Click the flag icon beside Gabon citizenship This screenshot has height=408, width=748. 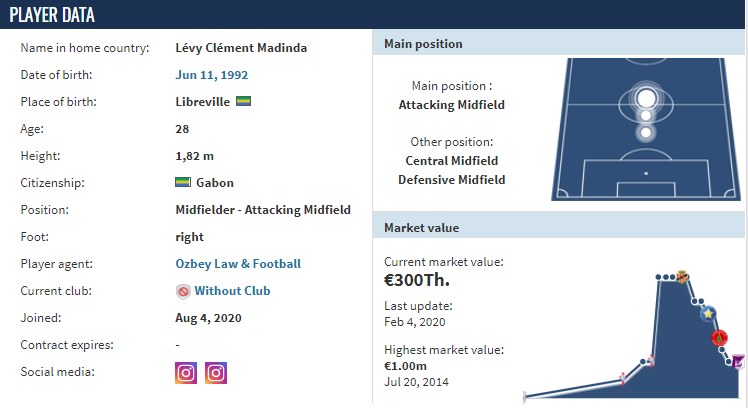[x=183, y=182]
